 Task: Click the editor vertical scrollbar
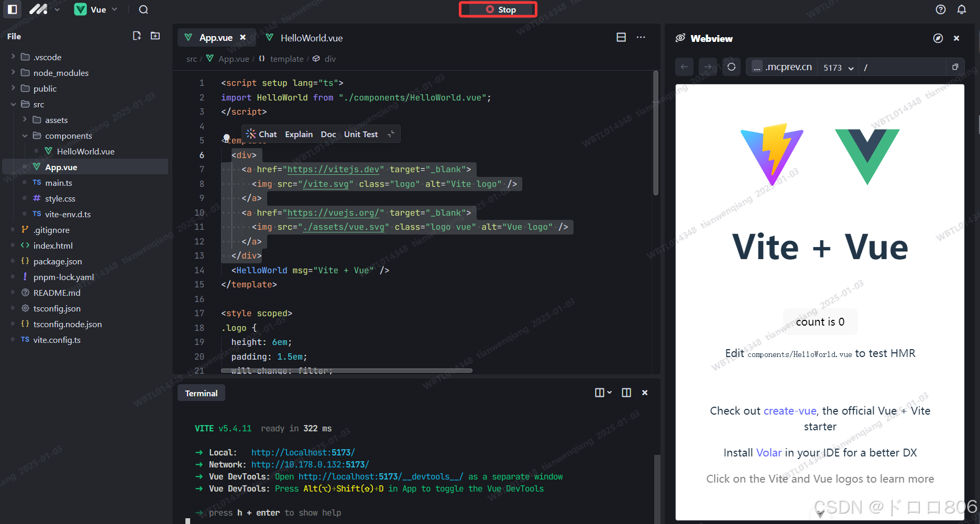click(655, 133)
